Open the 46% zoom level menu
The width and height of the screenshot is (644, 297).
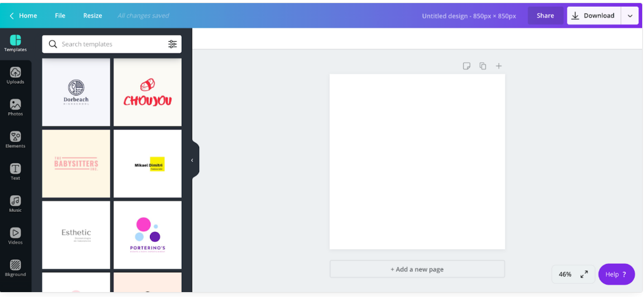point(565,274)
